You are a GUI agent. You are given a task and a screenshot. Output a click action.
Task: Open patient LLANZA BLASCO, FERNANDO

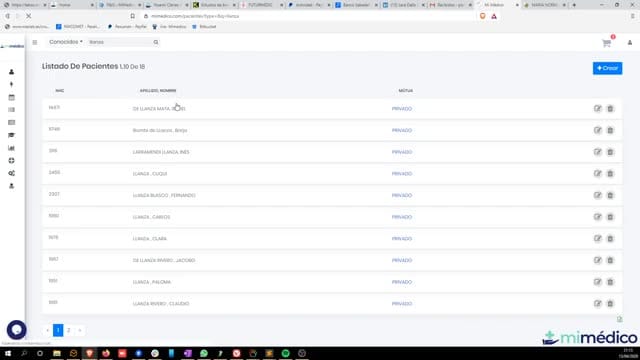164,196
